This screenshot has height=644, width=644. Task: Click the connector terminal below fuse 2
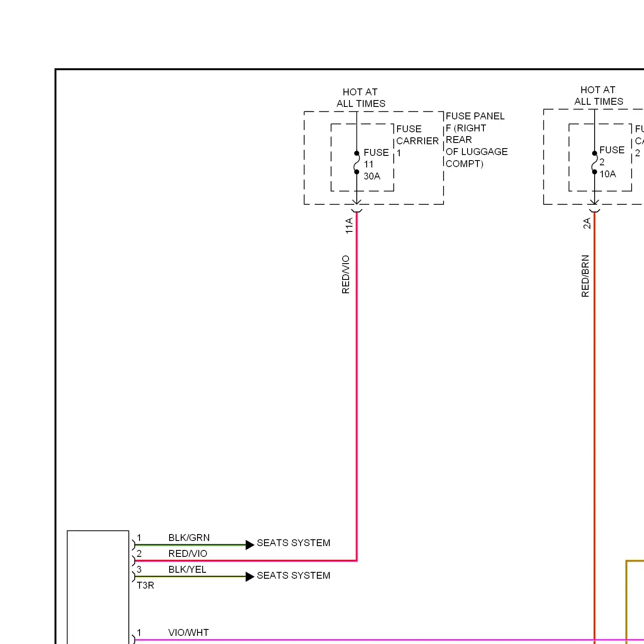tap(595, 210)
